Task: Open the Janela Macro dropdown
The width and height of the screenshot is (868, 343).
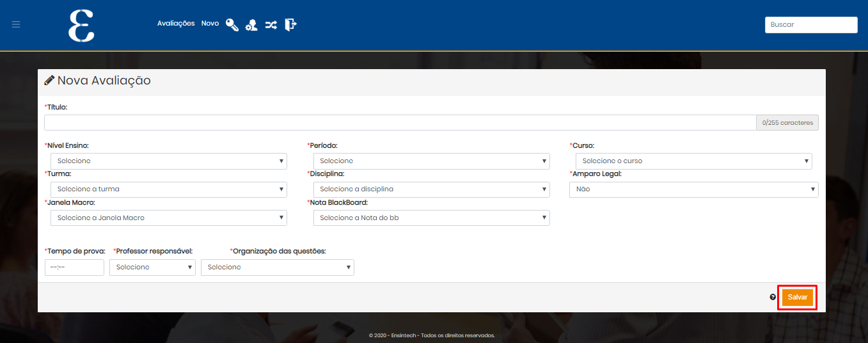Action: (169, 218)
